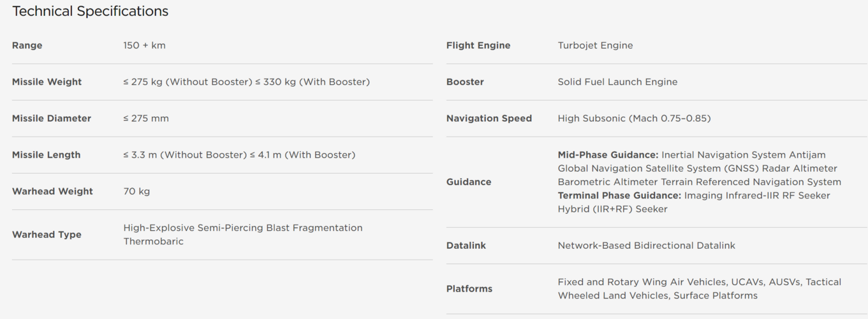Click the Network-Based Bidirectional Datalink value

click(x=646, y=246)
